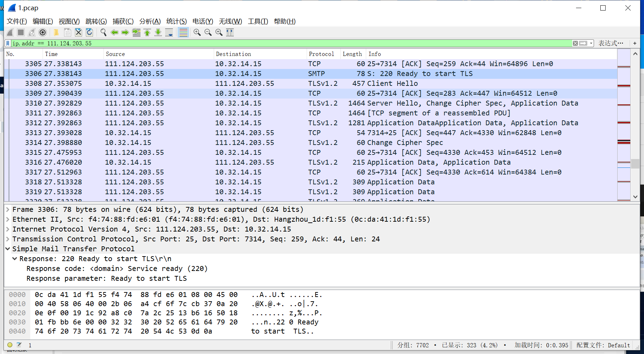This screenshot has width=644, height=354.
Task: Click the capture options gear icon
Action: point(43,32)
